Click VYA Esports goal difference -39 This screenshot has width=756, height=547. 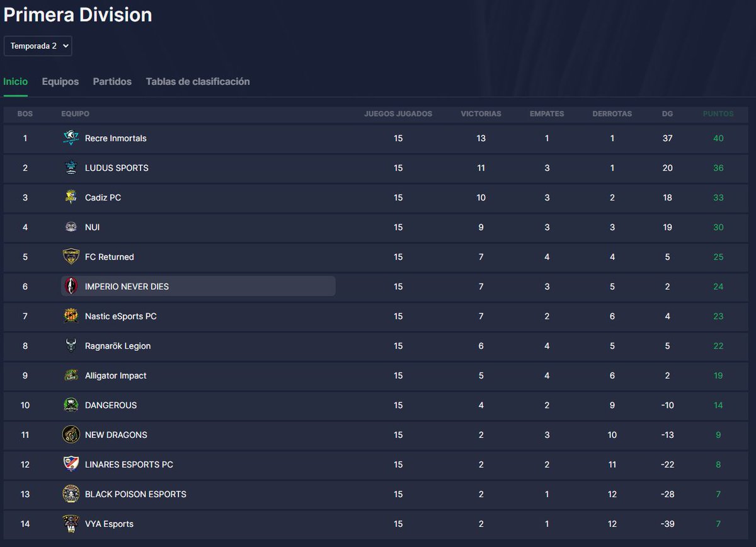667,523
